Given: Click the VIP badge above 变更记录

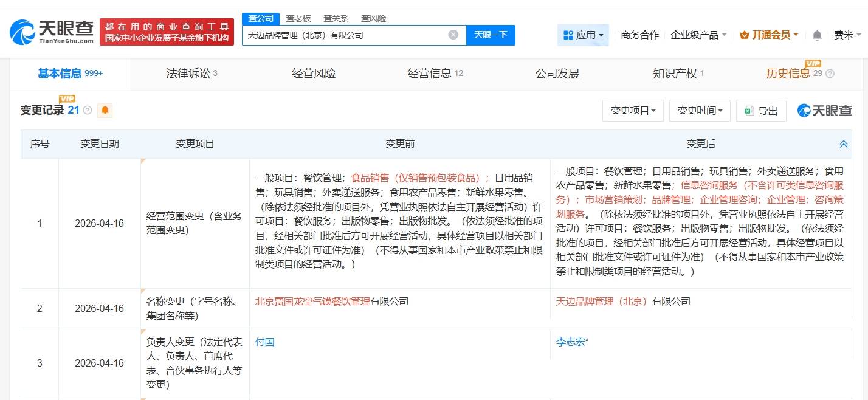Looking at the screenshot, I should click(x=67, y=98).
